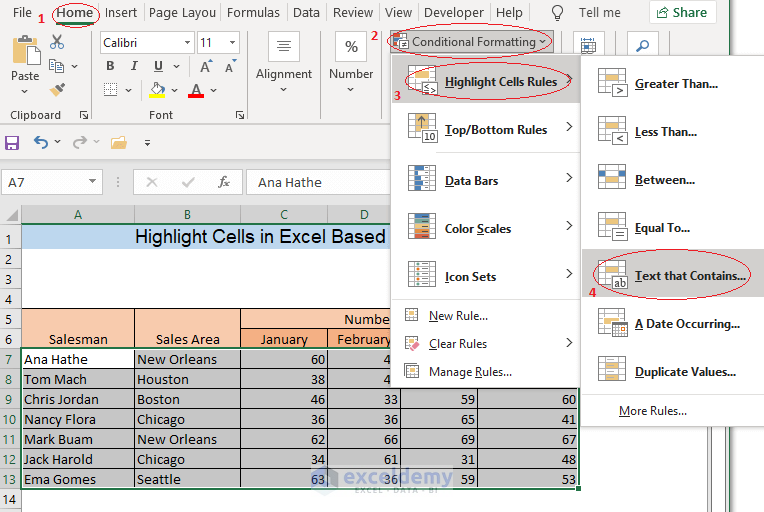
Task: Switch to the Insert ribbon tab
Action: [121, 13]
